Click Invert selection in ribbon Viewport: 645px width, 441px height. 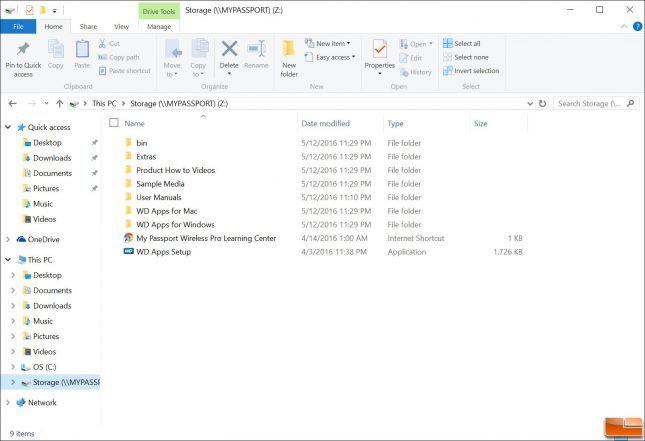click(x=471, y=71)
